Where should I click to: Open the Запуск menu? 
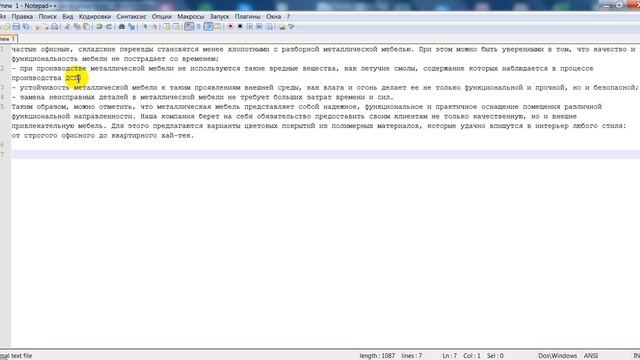[x=220, y=17]
